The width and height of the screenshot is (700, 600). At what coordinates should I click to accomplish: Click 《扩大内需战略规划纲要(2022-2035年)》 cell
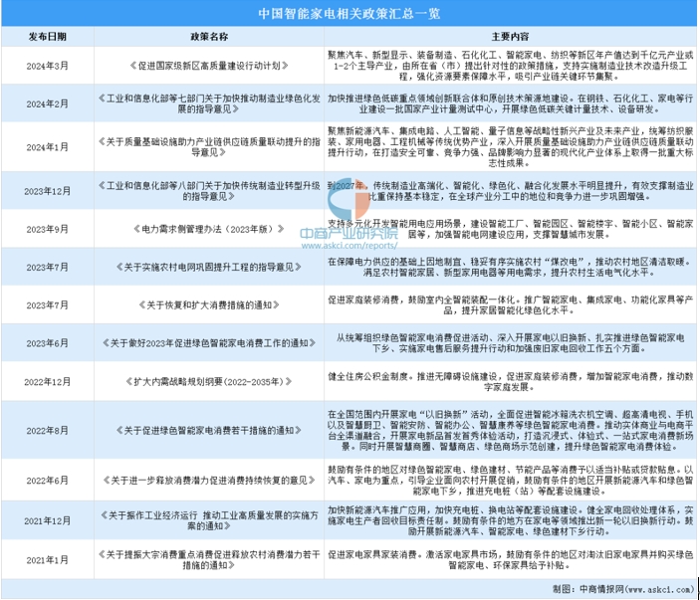click(x=209, y=381)
